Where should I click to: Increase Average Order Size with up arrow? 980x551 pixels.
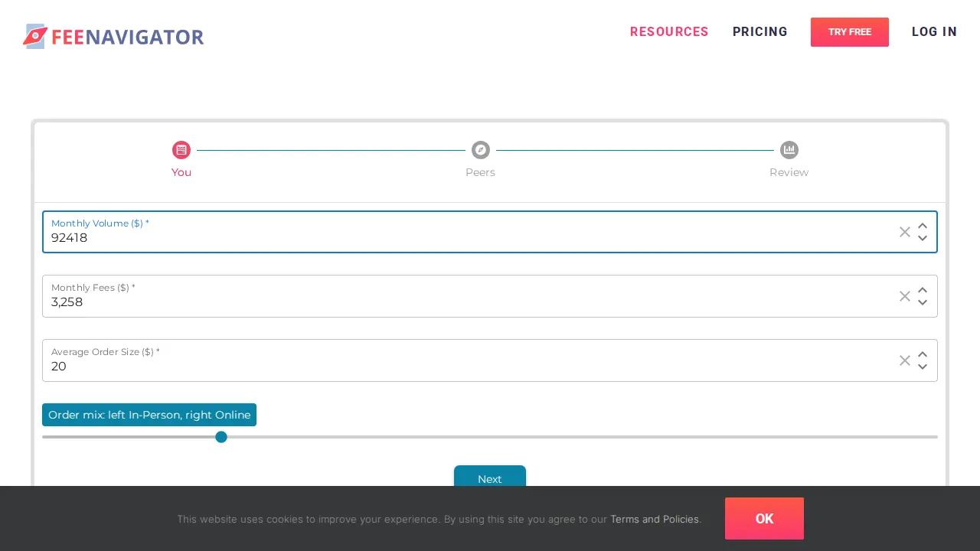[923, 355]
